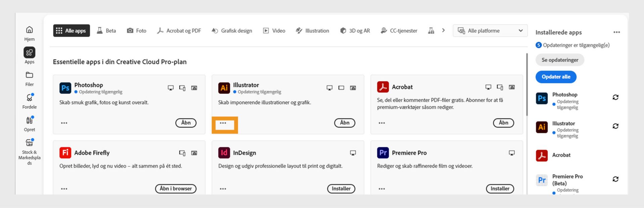Open Acrobat from its app card
Screen dimensions: 644x208
[503, 123]
